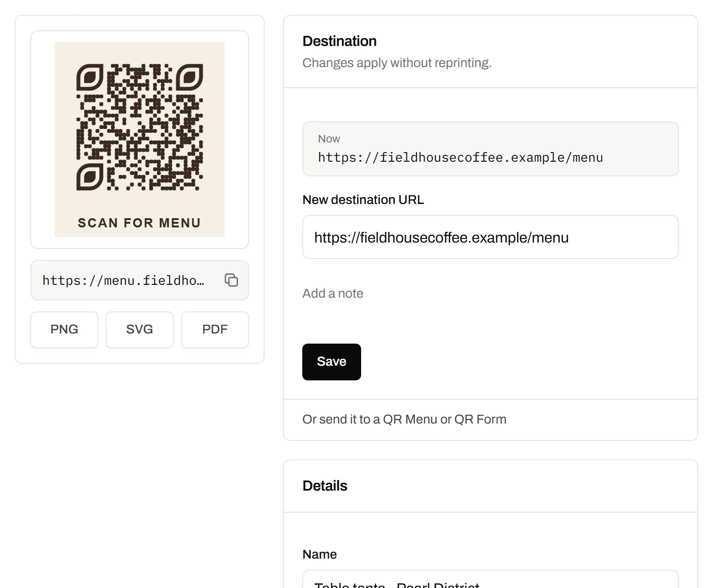Open 'Or send it to a QR Menu or QR Form'
Screen dimensions: 713x588
pos(404,419)
